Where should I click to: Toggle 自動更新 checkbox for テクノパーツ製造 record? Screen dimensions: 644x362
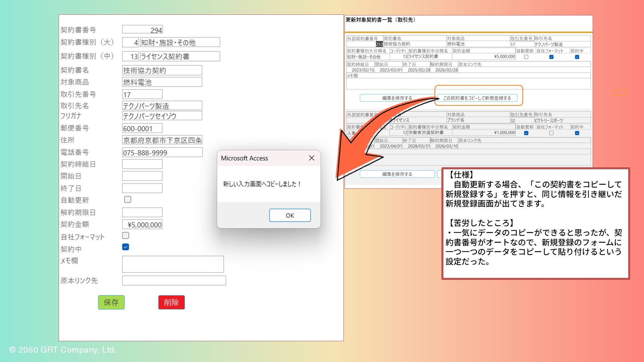(x=526, y=57)
